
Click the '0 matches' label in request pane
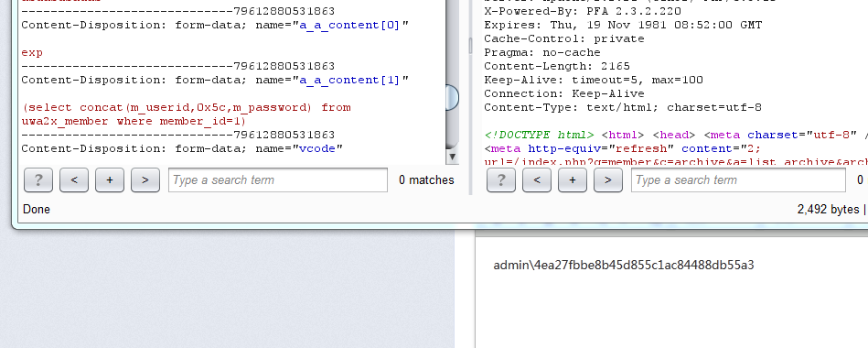pyautogui.click(x=426, y=180)
